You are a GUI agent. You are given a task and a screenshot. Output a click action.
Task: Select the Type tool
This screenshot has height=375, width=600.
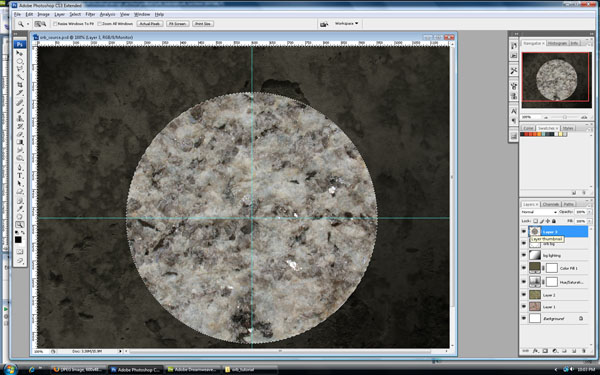tap(20, 176)
